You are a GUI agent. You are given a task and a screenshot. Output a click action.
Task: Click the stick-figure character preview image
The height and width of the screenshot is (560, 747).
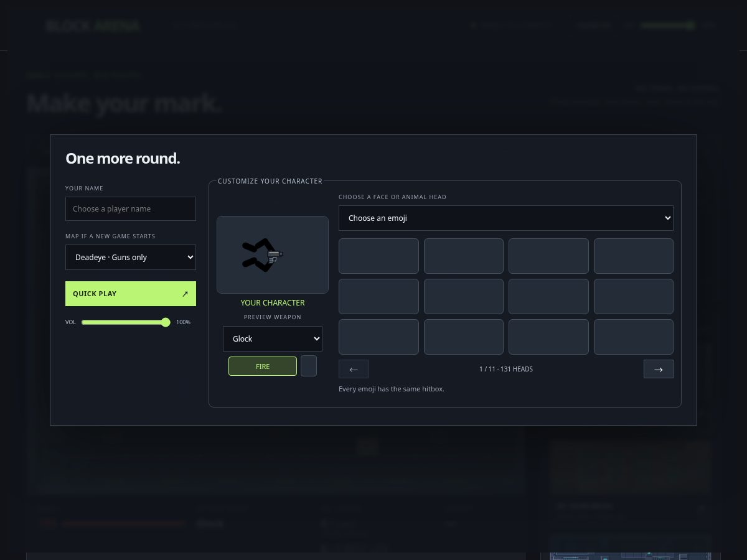(x=273, y=254)
